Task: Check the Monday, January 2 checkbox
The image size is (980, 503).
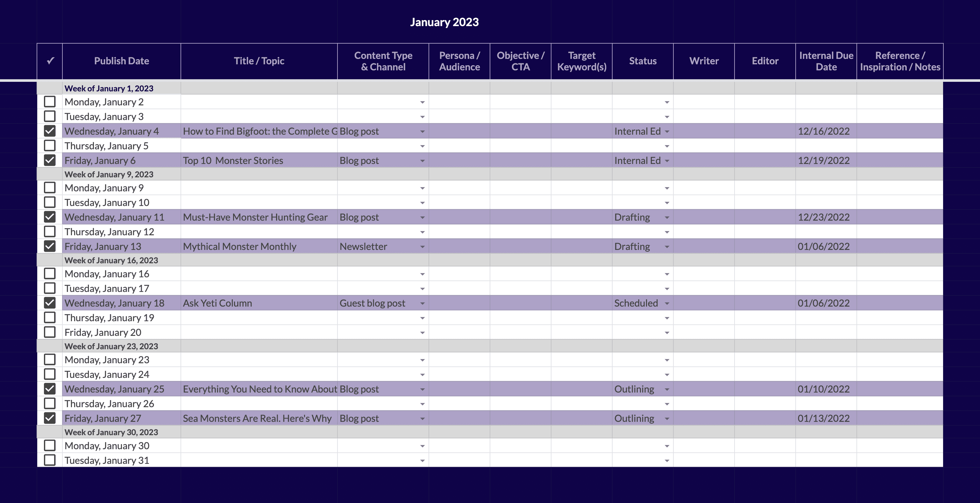Action: pos(49,102)
